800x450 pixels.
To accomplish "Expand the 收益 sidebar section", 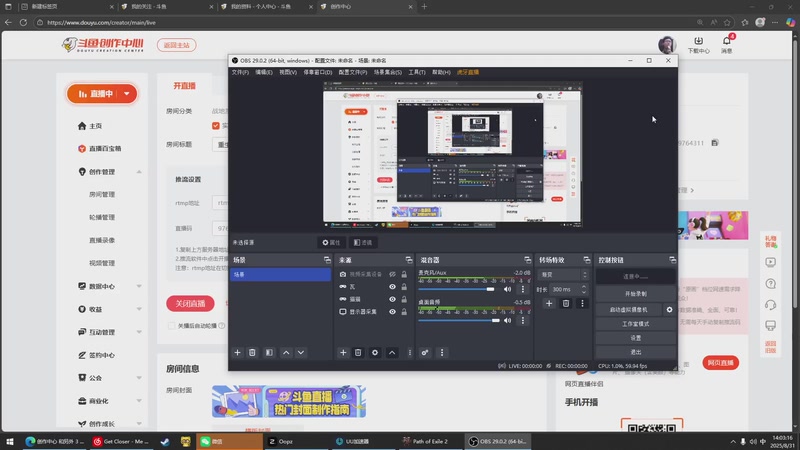I will 139,309.
